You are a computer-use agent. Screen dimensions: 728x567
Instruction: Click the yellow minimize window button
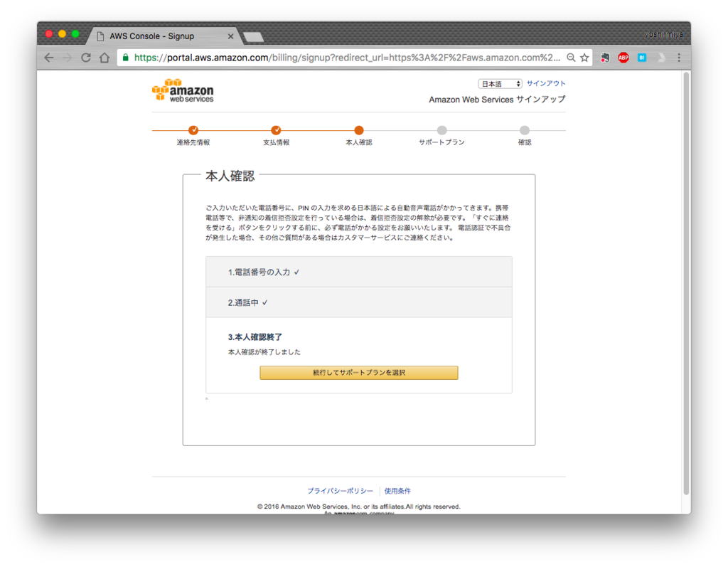[x=63, y=34]
